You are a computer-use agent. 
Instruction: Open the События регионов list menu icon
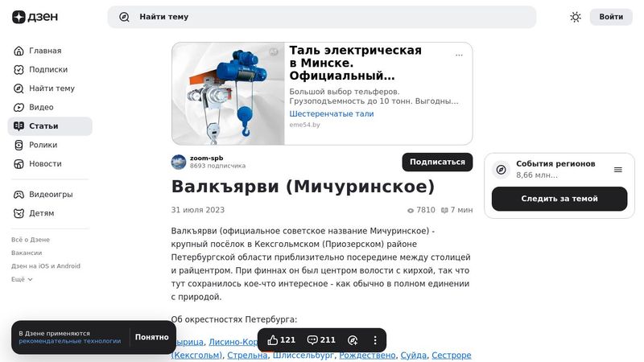617,170
